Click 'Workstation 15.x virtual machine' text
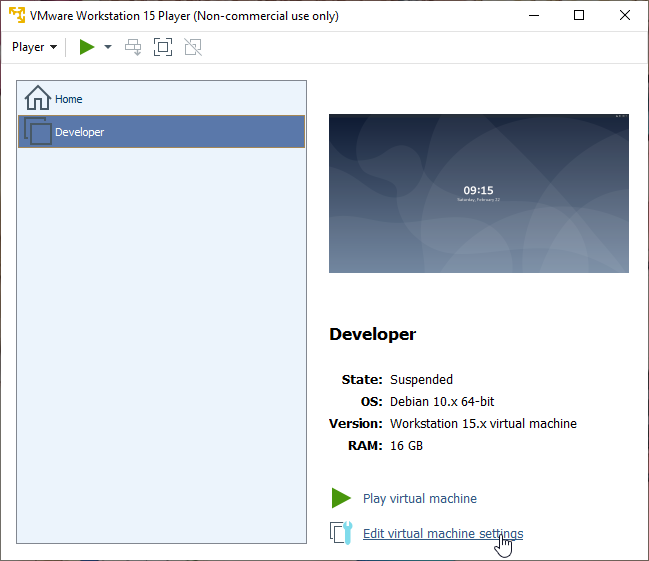649x561 pixels. pos(483,423)
